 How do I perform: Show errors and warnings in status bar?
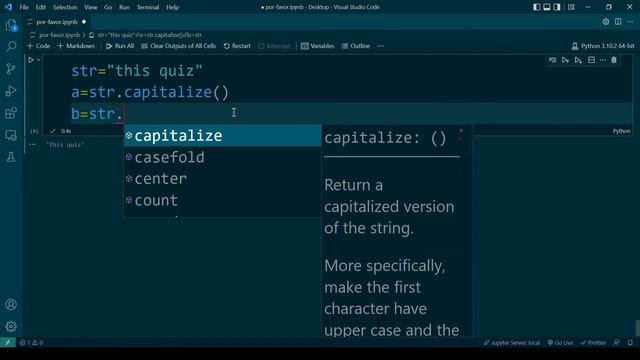point(31,342)
